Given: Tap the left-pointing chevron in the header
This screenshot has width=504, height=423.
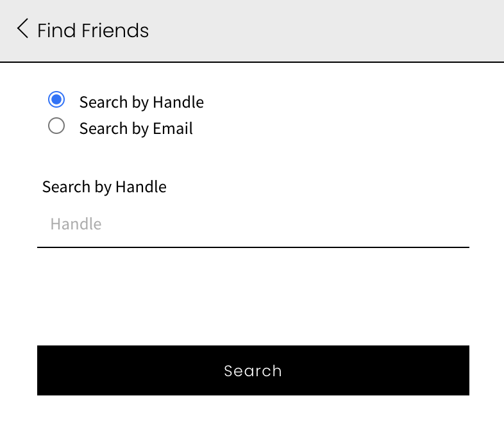Looking at the screenshot, I should pyautogui.click(x=23, y=29).
